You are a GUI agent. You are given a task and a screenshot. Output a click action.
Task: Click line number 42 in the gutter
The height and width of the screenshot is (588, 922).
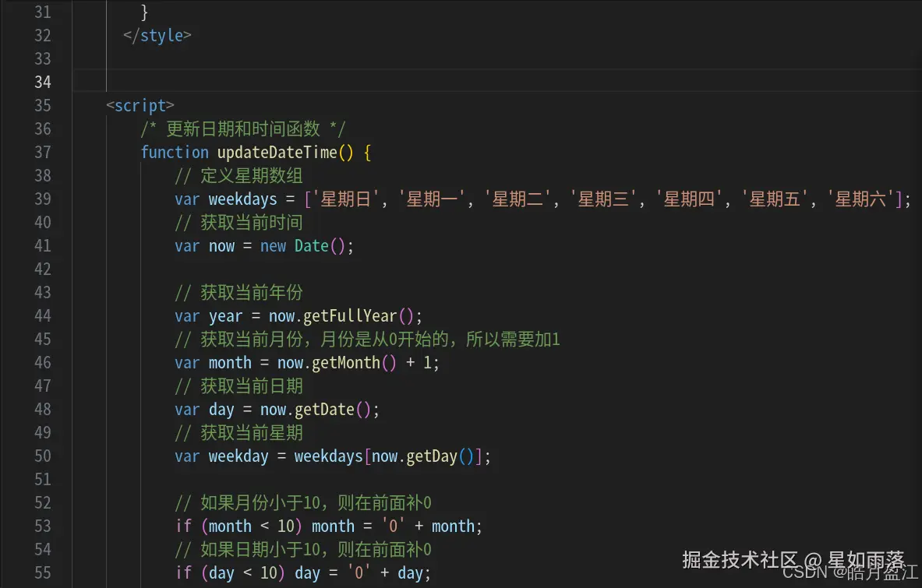[42, 269]
